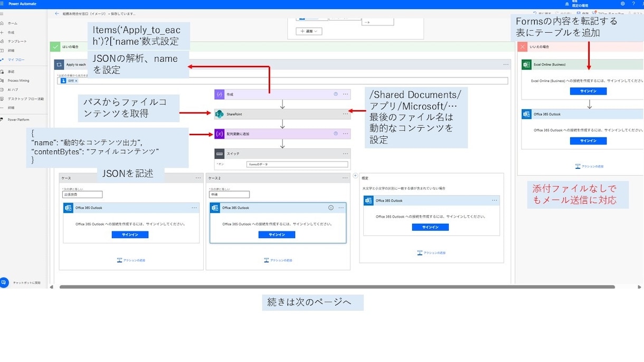Click アクションの追加 in ケース
This screenshot has width=644, height=362.
(131, 260)
